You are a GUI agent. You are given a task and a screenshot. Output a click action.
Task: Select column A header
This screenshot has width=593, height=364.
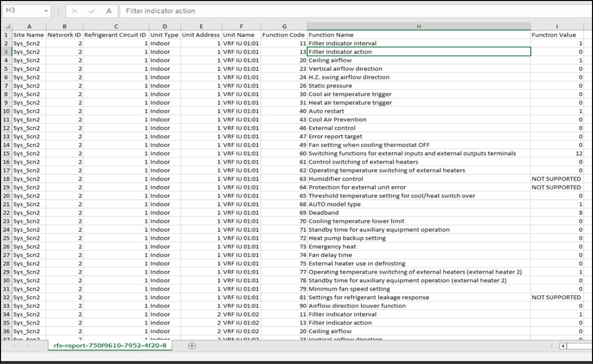tap(29, 26)
